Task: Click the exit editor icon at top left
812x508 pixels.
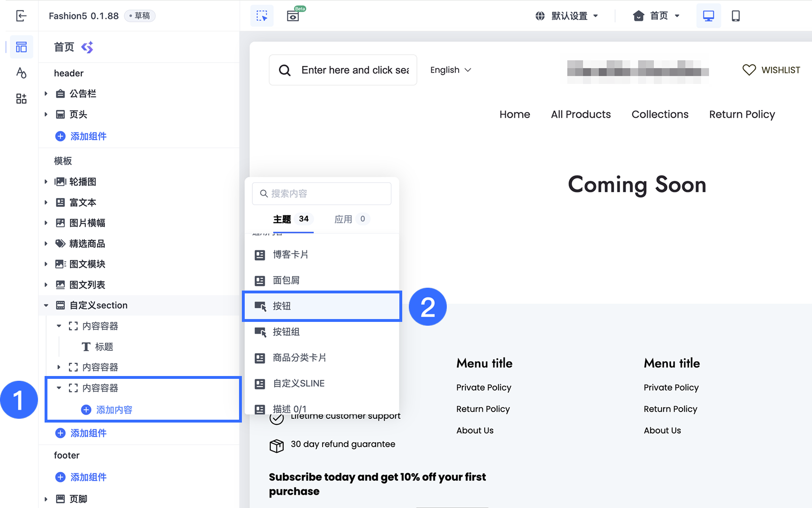Action: tap(21, 16)
